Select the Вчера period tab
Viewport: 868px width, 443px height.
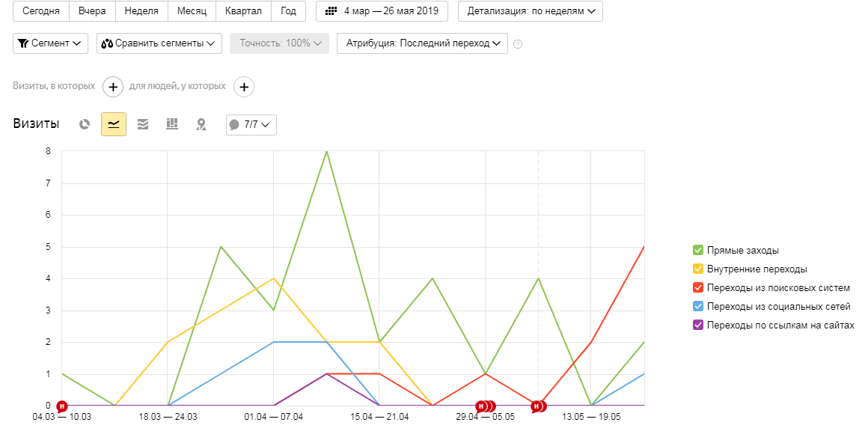(93, 11)
